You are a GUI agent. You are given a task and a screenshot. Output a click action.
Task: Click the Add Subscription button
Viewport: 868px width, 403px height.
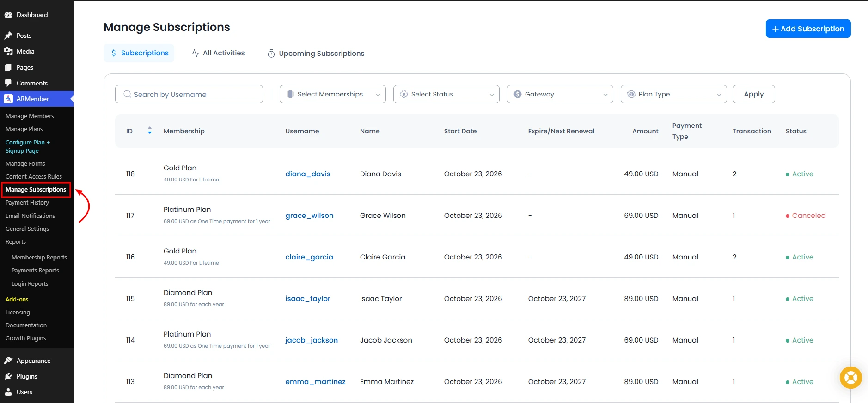tap(808, 29)
